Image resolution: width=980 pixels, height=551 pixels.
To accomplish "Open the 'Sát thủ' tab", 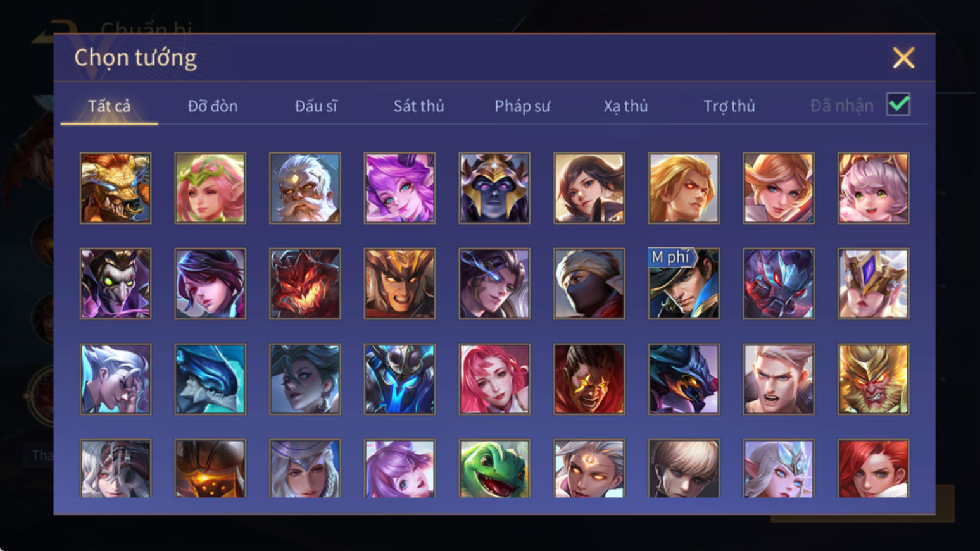I will (418, 106).
